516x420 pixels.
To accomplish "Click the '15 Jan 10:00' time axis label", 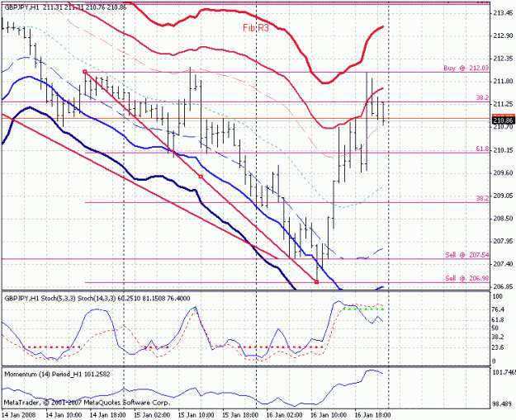I will click(x=196, y=415).
